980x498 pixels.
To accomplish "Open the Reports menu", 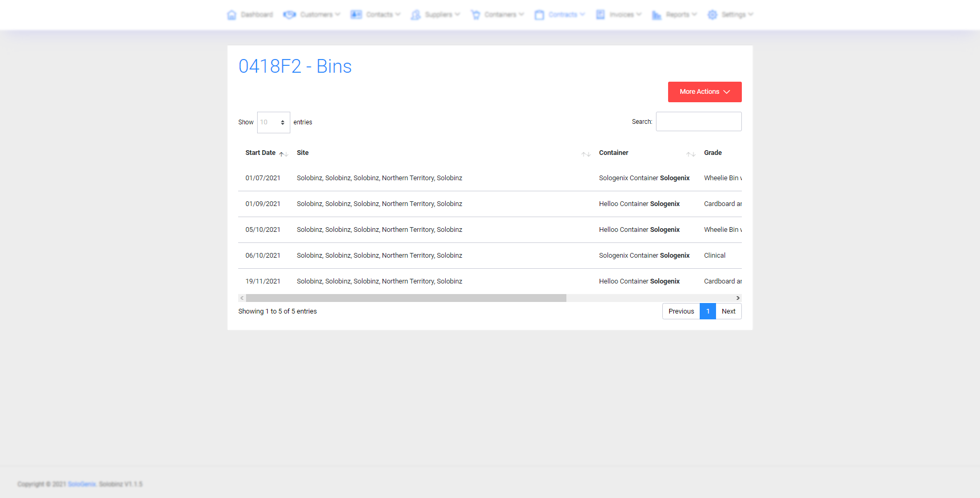I will pos(678,15).
